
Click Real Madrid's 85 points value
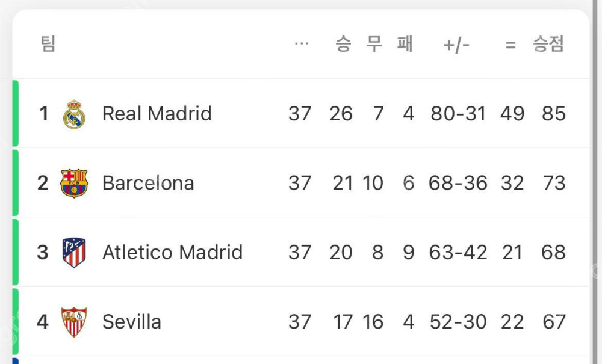point(553,114)
